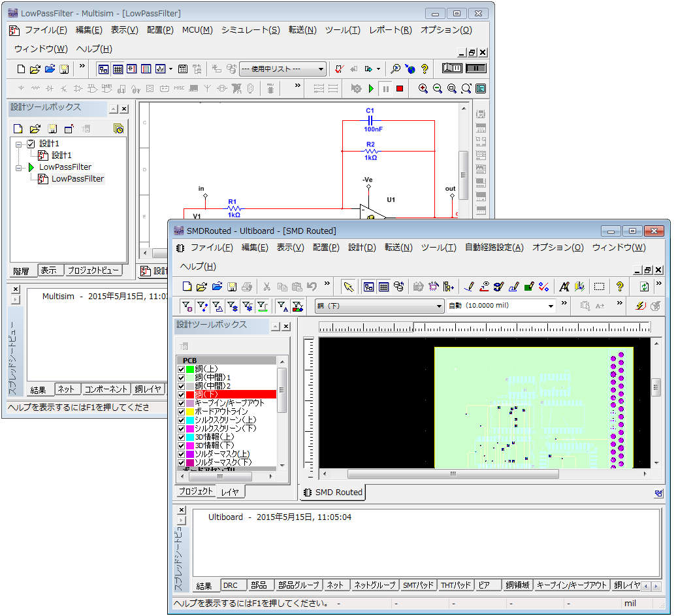Stop simulation with the red square button

(x=400, y=89)
